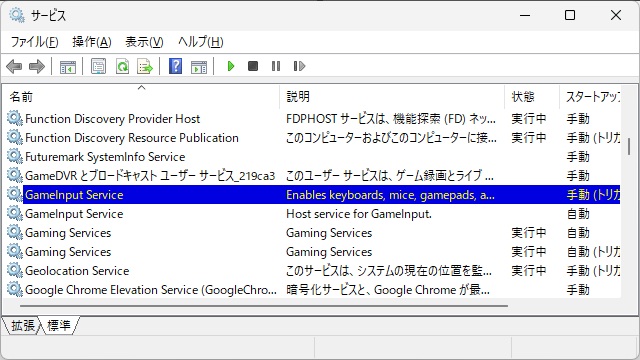Click the vertical scrollbar thumb of the list
The width and height of the screenshot is (640, 360).
point(629,146)
